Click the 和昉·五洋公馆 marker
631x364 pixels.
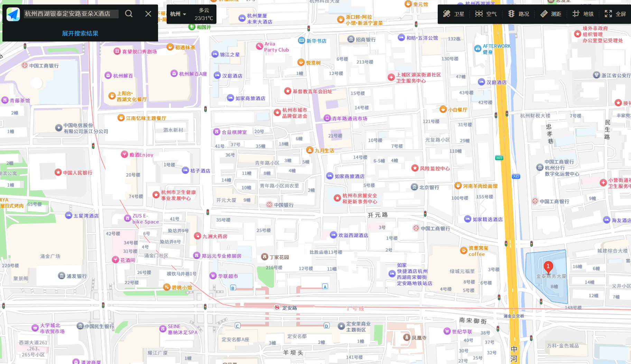(x=401, y=38)
